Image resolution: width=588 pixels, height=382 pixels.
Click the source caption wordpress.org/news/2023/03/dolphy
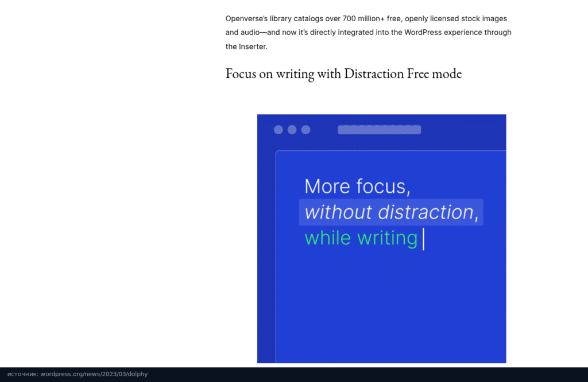78,374
